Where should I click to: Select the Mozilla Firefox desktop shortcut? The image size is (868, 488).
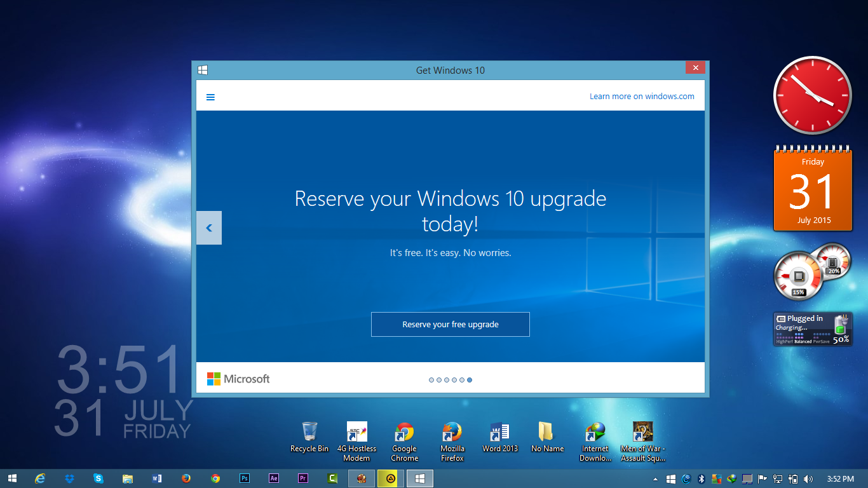[452, 442]
